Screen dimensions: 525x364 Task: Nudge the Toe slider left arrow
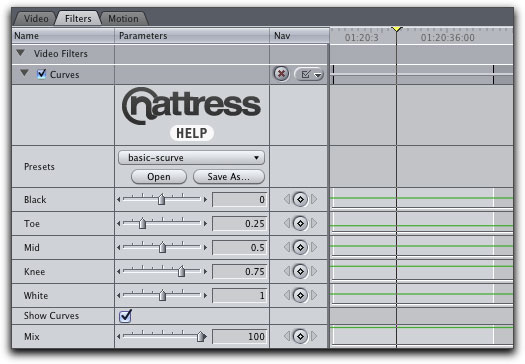point(119,223)
